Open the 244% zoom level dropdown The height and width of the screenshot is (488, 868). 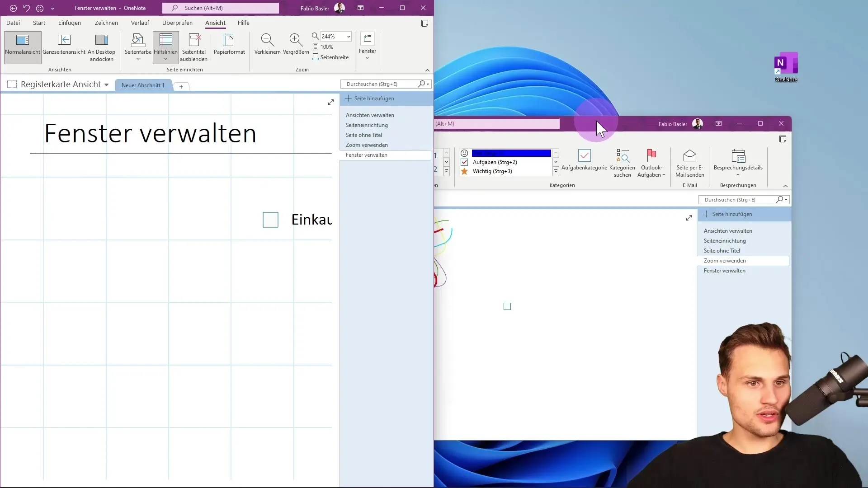(349, 37)
